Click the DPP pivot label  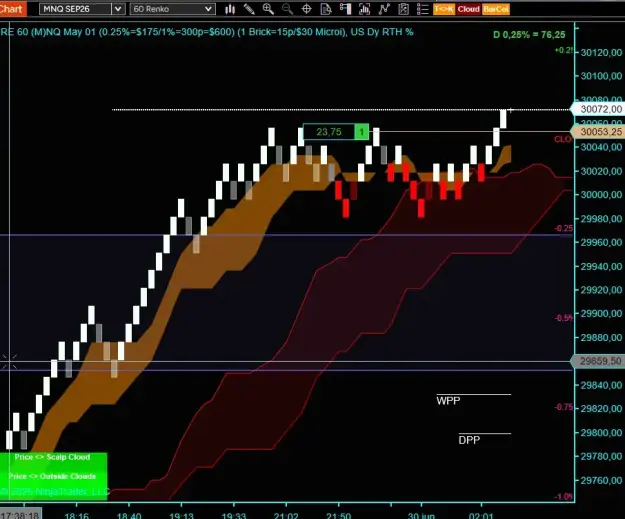pyautogui.click(x=469, y=440)
